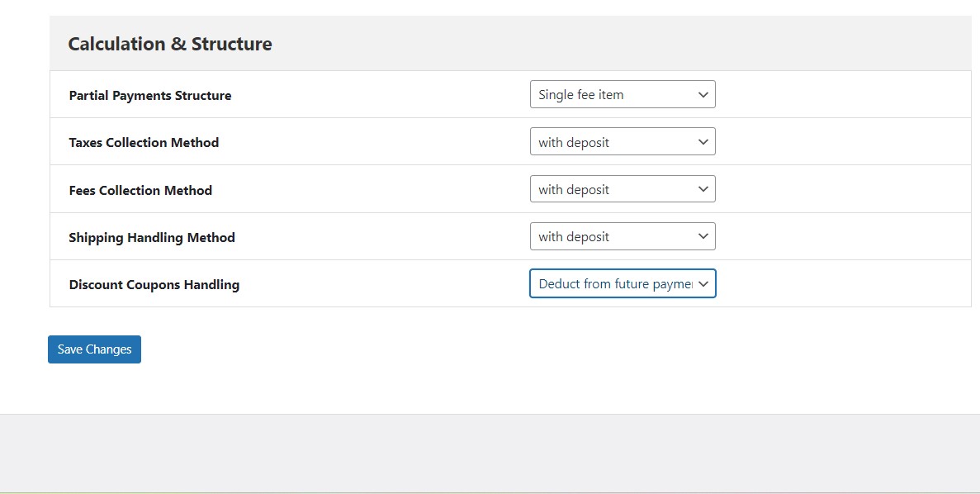This screenshot has width=980, height=494.
Task: Open the Taxes Collection Method dropdown
Action: pyautogui.click(x=623, y=142)
